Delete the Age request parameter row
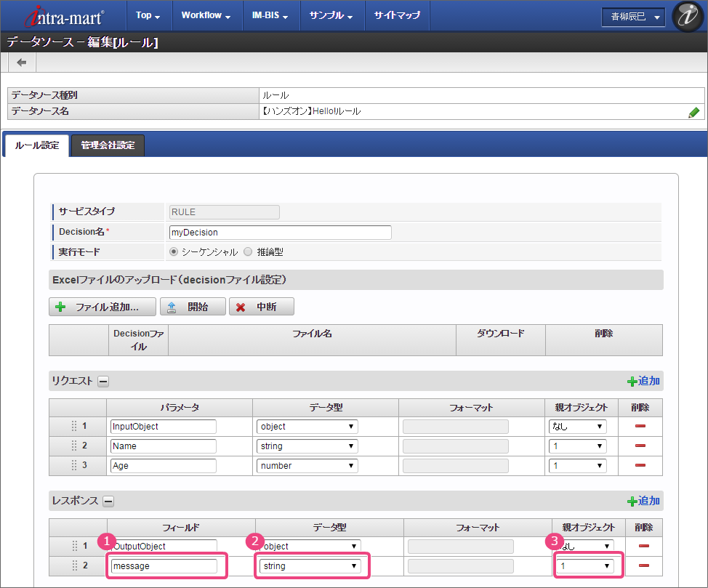 click(640, 466)
